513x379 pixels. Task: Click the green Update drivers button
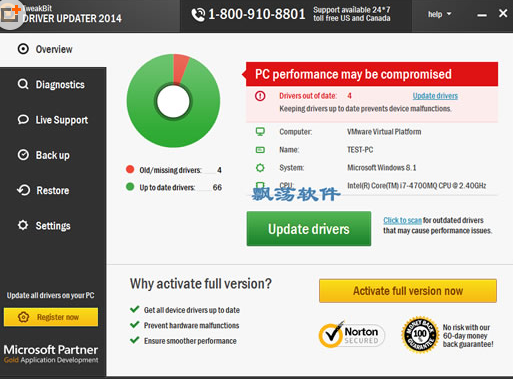(309, 229)
